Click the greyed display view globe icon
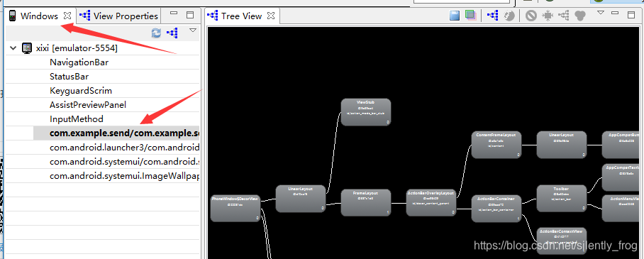The height and width of the screenshot is (259, 644). [509, 16]
